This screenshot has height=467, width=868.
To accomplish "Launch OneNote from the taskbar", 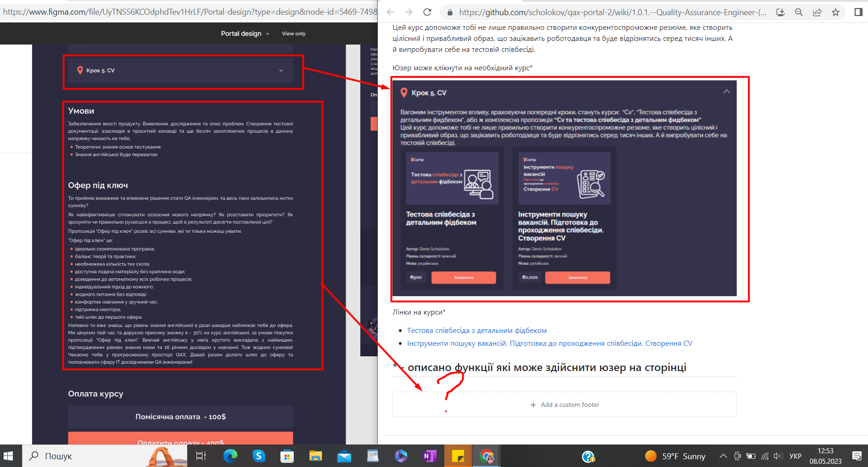I will tap(429, 456).
